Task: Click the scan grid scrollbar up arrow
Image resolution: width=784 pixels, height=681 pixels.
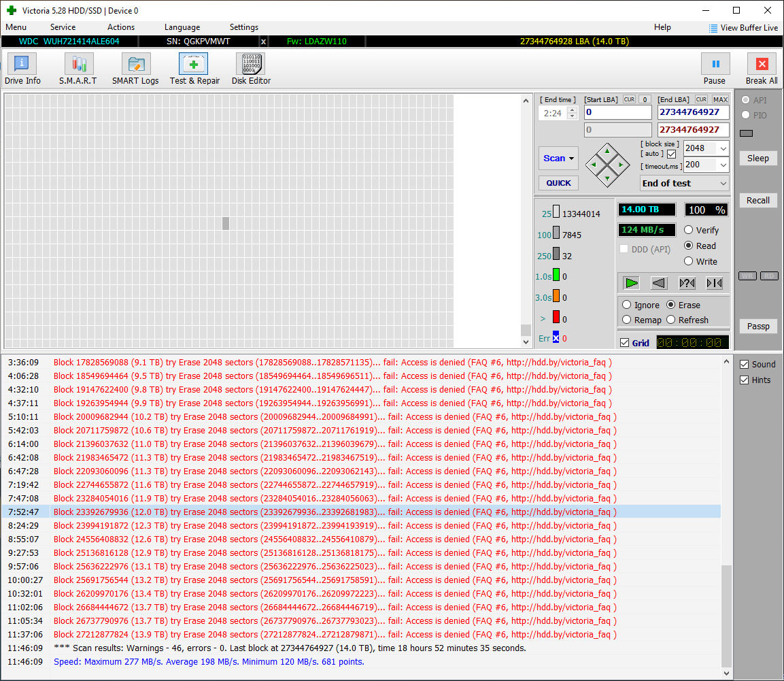Action: point(526,101)
